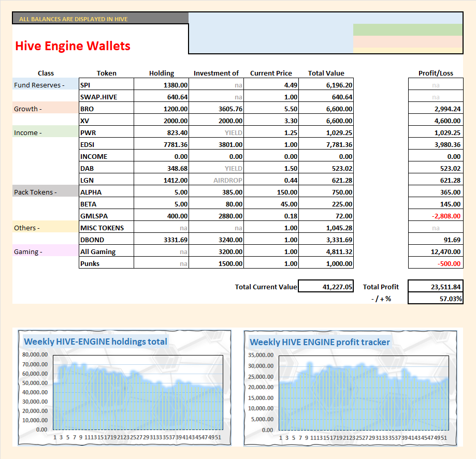This screenshot has width=476, height=459.
Task: Click the Holding column header
Action: 162,73
